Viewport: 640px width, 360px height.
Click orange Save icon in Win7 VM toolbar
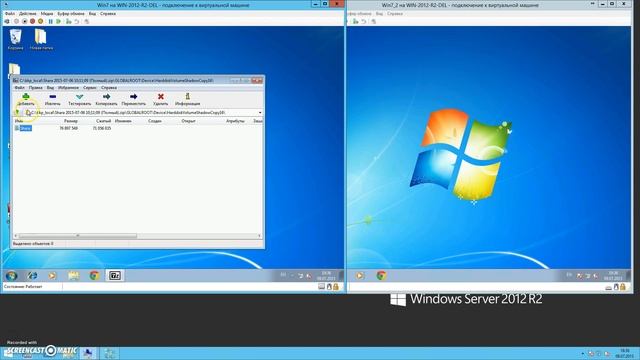(x=40, y=21)
